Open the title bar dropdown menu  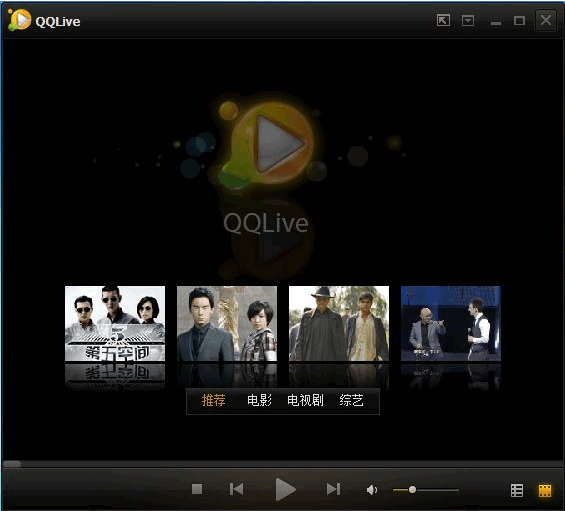(468, 20)
